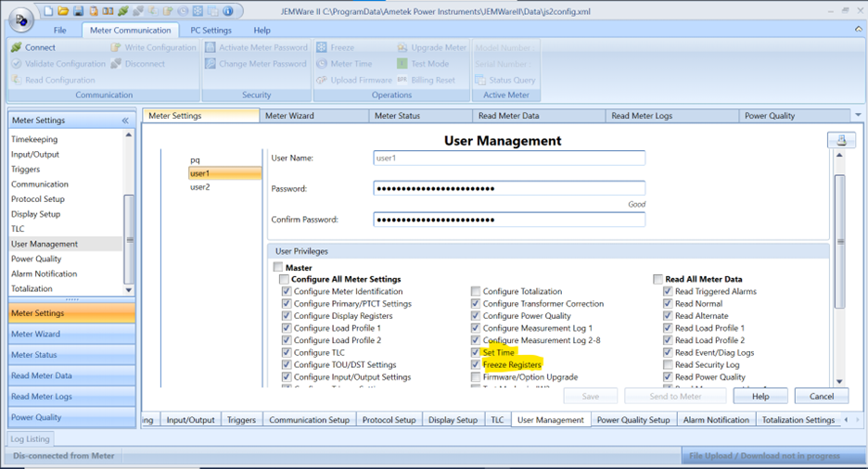
Task: Click Save floppy icon in quick access toolbar
Action: pyautogui.click(x=78, y=11)
